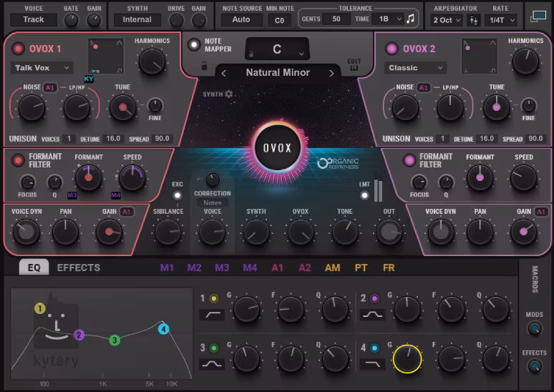Open the Talk Vox mode dropdown
This screenshot has width=554, height=392.
pyautogui.click(x=42, y=68)
